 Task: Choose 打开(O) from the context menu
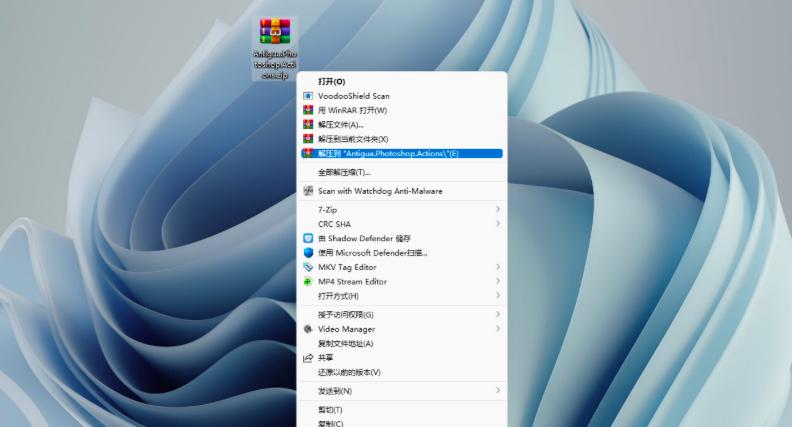coord(402,81)
